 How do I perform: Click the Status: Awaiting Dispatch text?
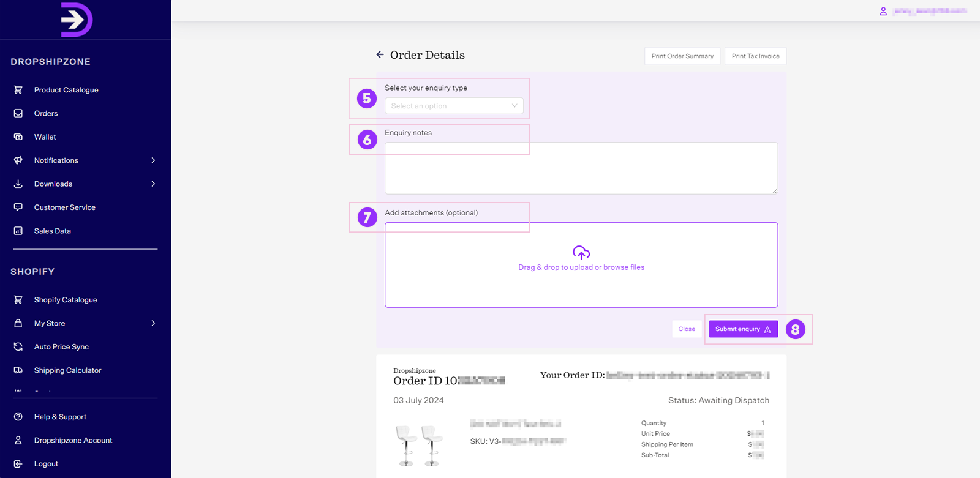[x=718, y=400]
